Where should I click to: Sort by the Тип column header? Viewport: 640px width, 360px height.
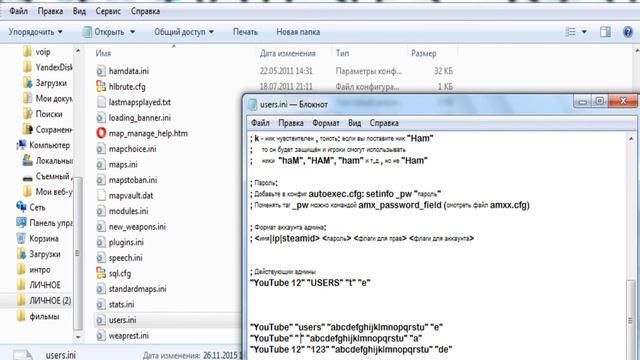pyautogui.click(x=342, y=53)
